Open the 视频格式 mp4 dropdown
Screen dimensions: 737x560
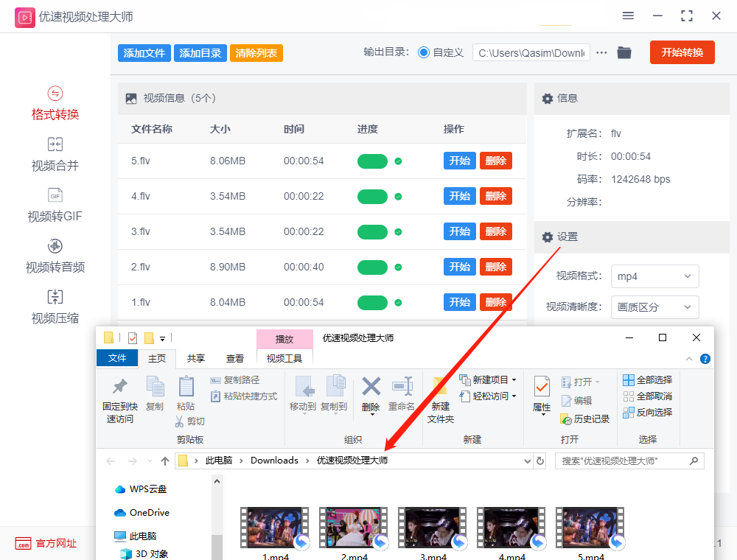tap(654, 276)
